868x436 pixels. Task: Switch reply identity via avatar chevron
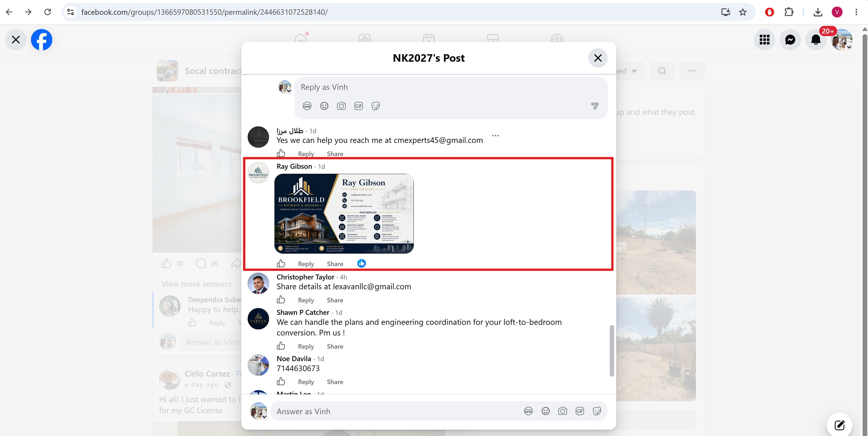pos(289,91)
